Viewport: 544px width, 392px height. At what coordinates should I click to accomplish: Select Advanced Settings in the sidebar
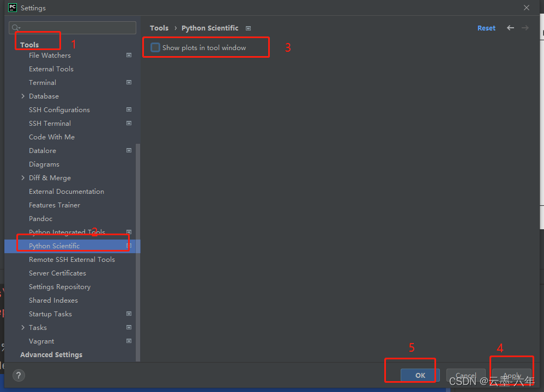[x=51, y=354]
